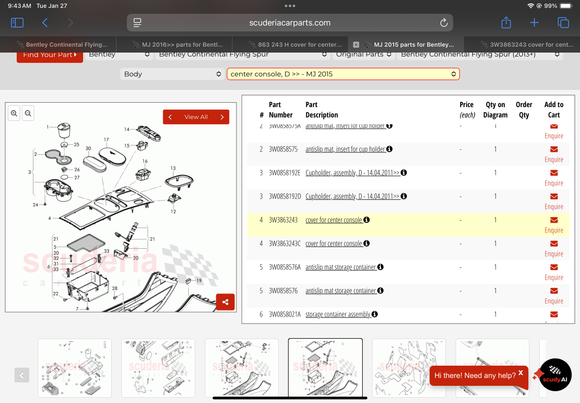This screenshot has width=580, height=403.
Task: Click the View All button
Action: [x=196, y=117]
